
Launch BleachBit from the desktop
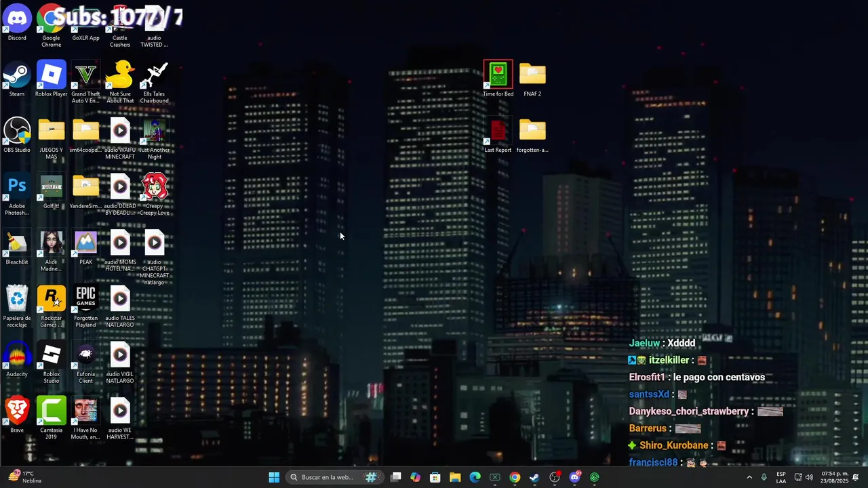point(17,247)
